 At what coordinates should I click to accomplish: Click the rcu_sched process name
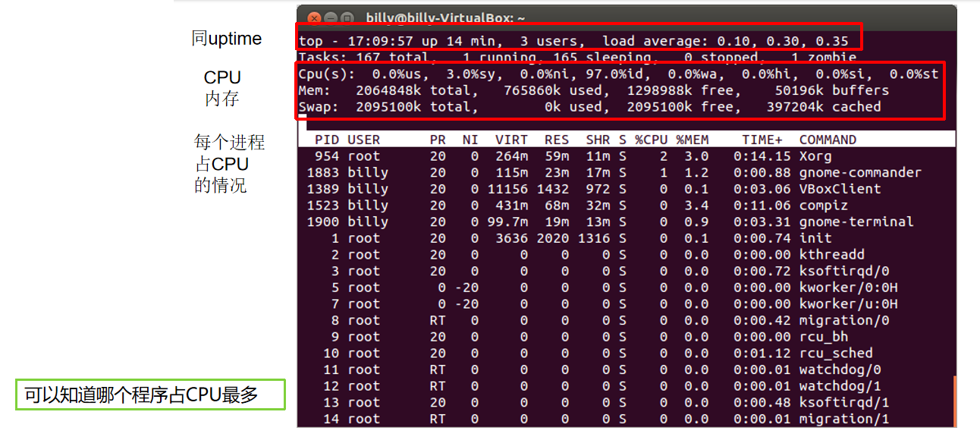835,353
